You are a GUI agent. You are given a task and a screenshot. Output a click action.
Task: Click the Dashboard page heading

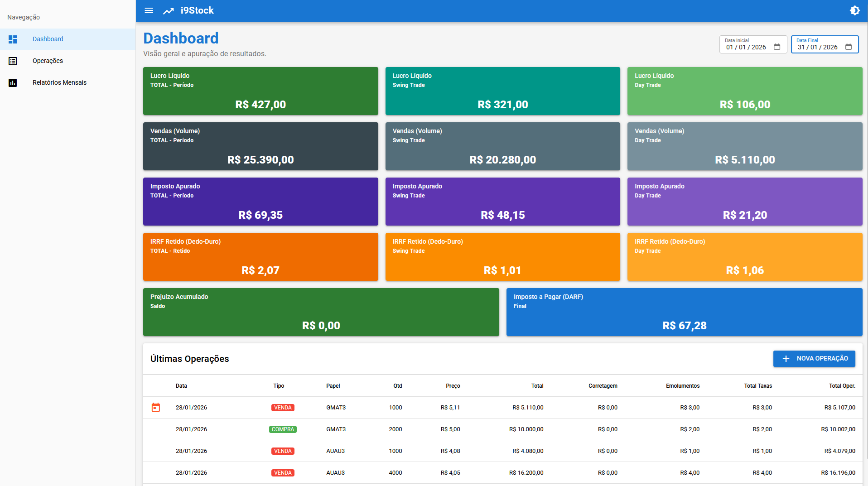(x=181, y=38)
